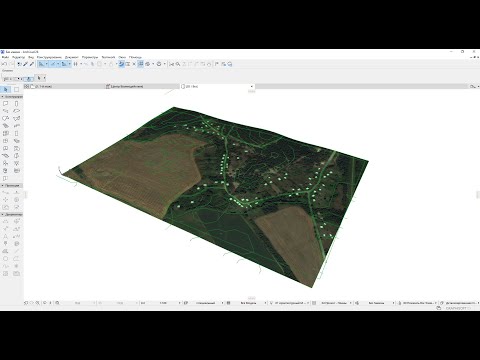Toggle the first highlighted guide lines button
The image size is (480, 360).
click(x=41, y=64)
